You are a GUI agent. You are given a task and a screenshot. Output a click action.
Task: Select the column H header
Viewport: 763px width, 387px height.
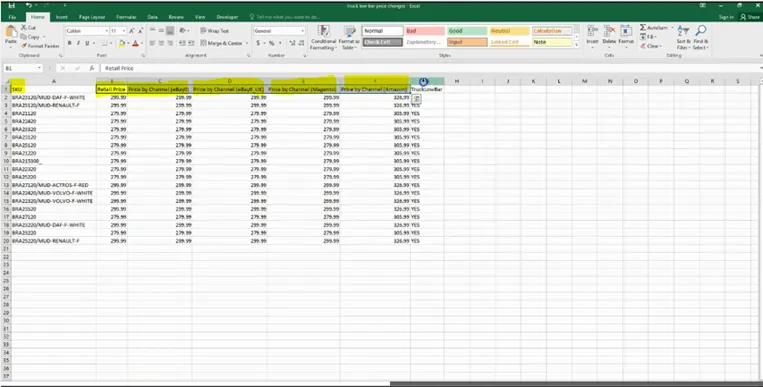point(457,81)
